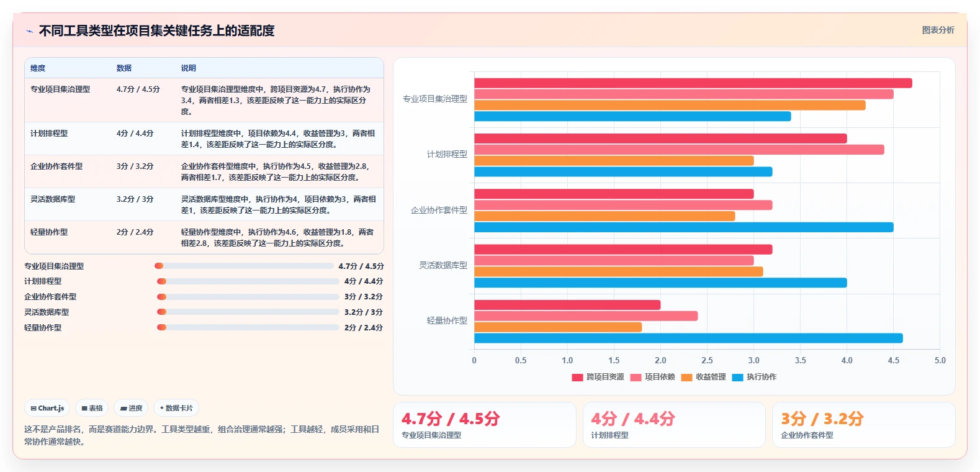This screenshot has height=472, width=980.
Task: Click the page title 不同工具类型在项目集关键任务上的适配度
Action: [156, 31]
